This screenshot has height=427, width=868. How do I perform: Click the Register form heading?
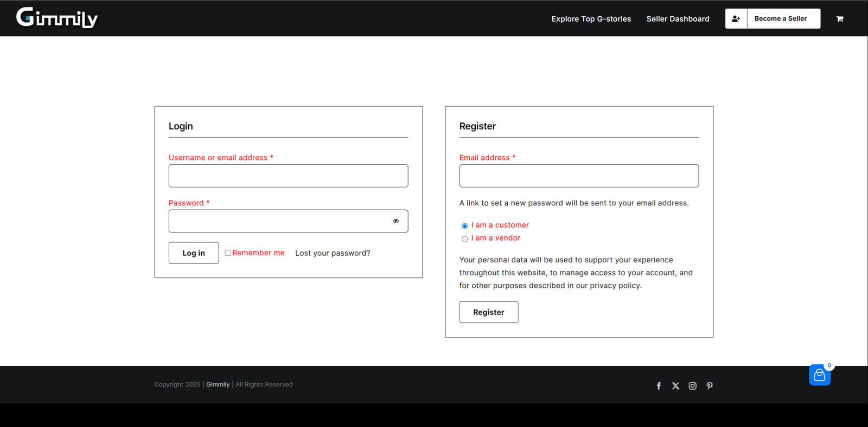coord(477,126)
